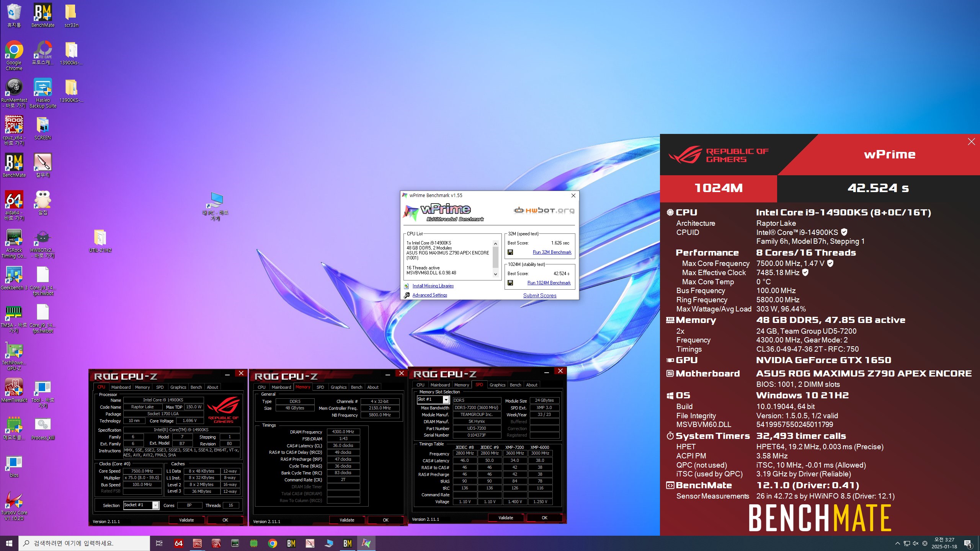Open Install Missing Libraries link
Viewport: 980px width, 551px height.
[433, 286]
